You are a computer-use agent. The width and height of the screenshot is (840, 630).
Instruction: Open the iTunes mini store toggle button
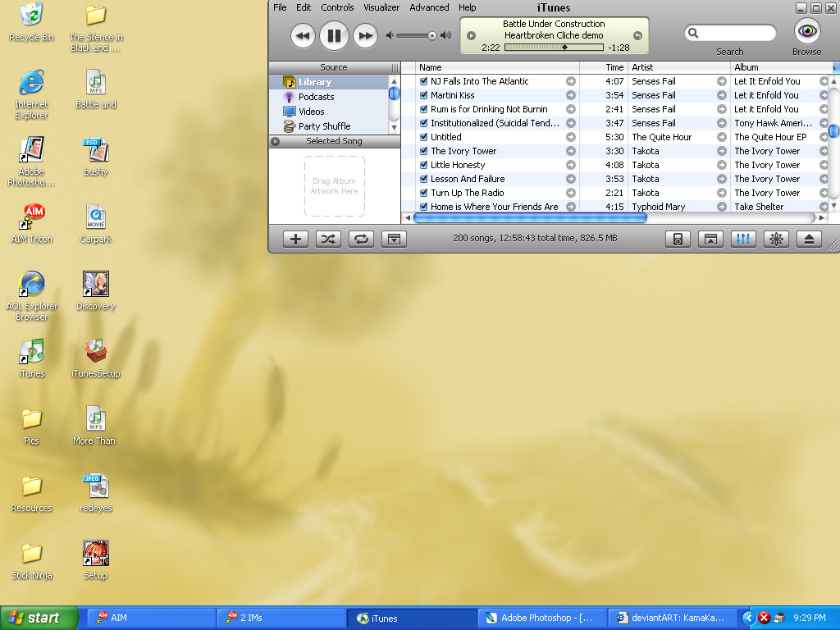coord(711,239)
